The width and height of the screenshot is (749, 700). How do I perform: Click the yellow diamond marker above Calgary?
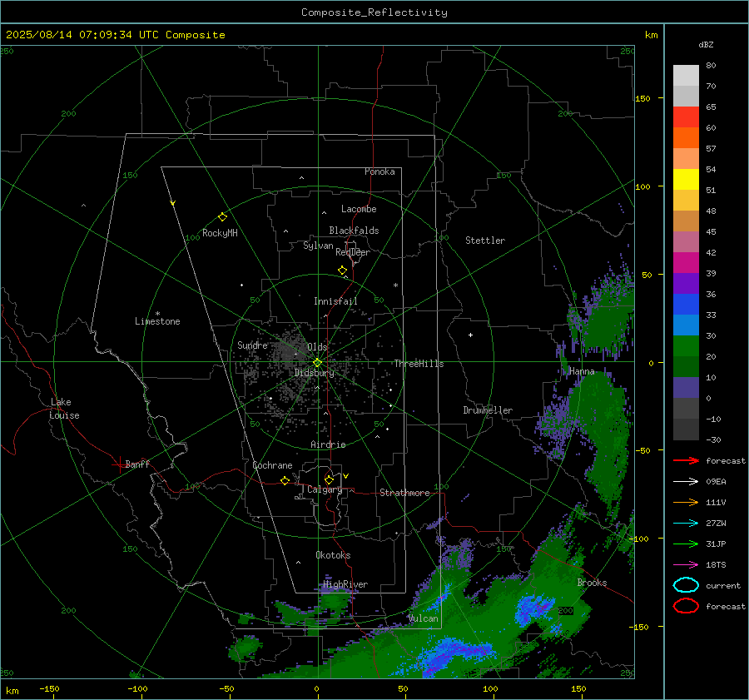coord(329,479)
